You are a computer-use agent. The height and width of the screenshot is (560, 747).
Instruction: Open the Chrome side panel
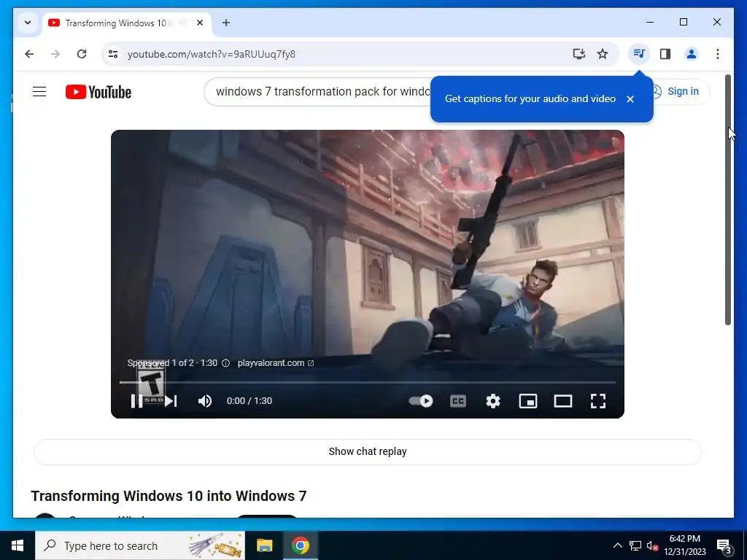[665, 54]
